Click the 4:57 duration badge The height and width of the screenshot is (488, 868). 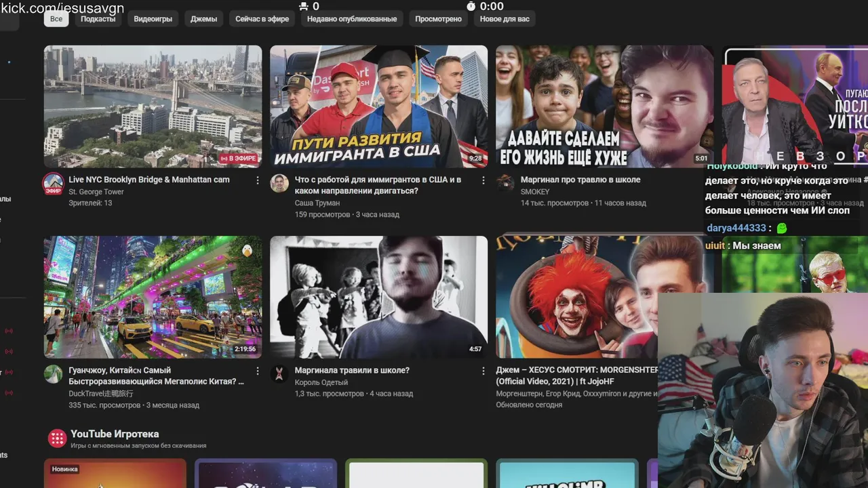coord(475,349)
